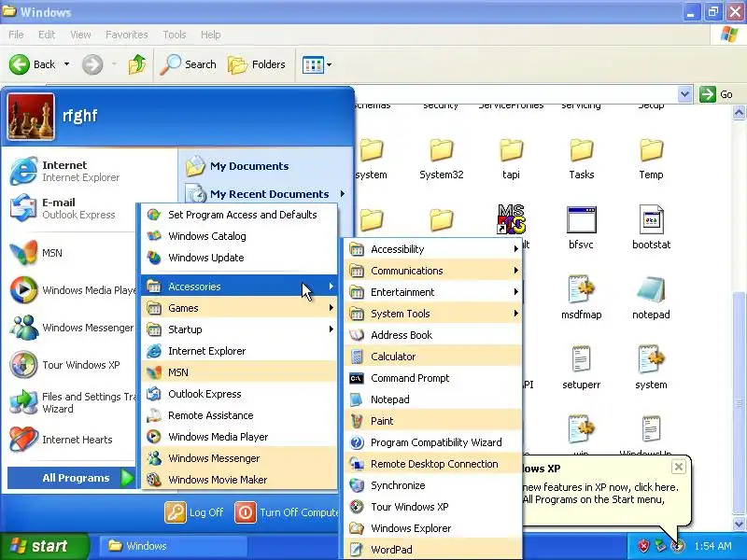Click the Back button in Explorer
The height and width of the screenshot is (560, 747).
click(x=33, y=64)
